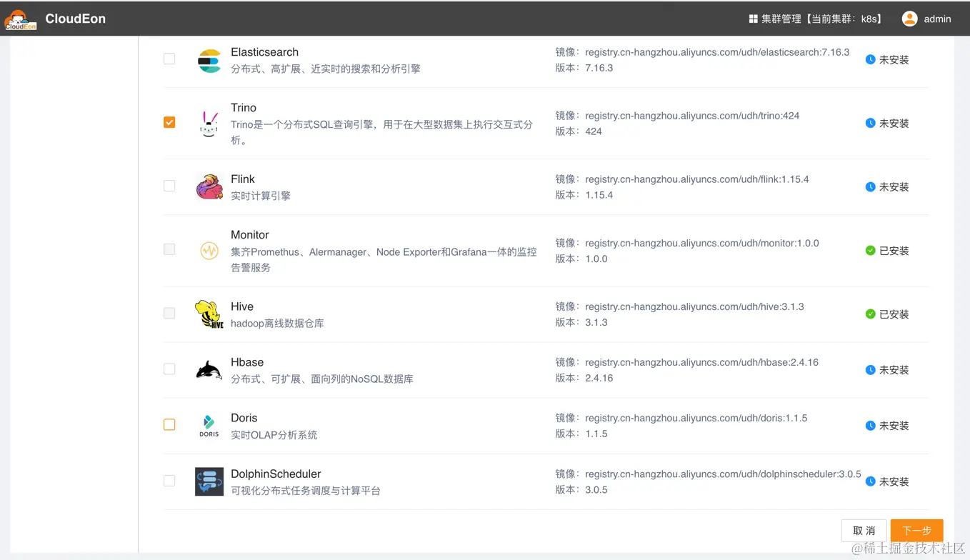Click the Elasticsearch service name
Image resolution: width=970 pixels, height=560 pixels.
[x=265, y=52]
